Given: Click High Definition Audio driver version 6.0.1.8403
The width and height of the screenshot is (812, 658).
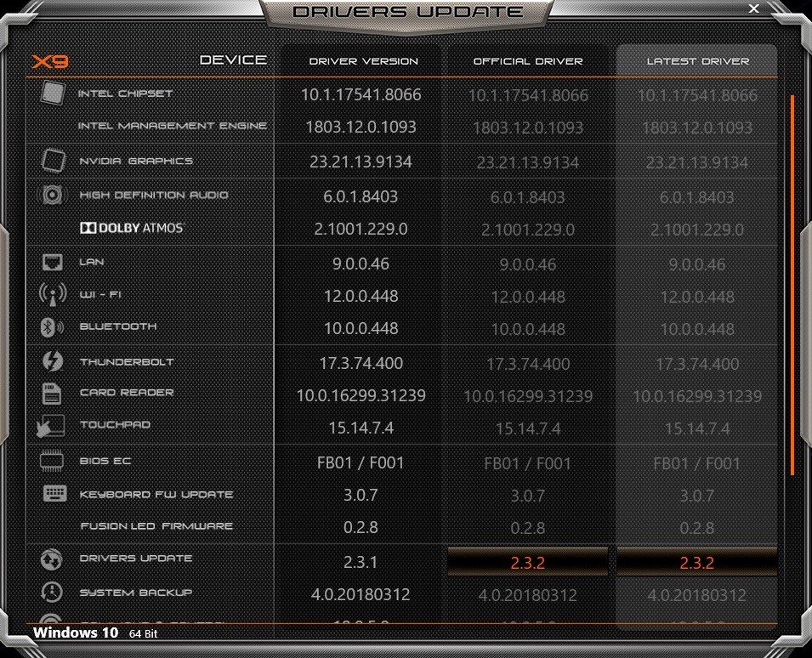Looking at the screenshot, I should (x=361, y=196).
